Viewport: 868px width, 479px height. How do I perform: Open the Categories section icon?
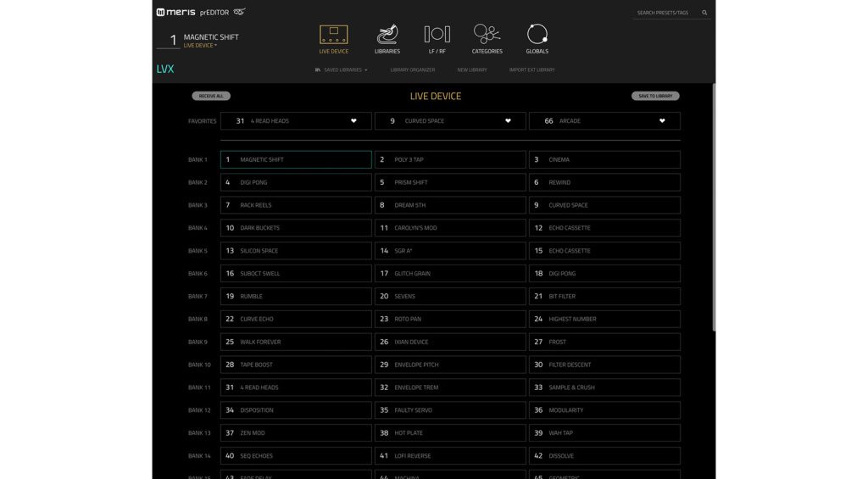(x=487, y=34)
